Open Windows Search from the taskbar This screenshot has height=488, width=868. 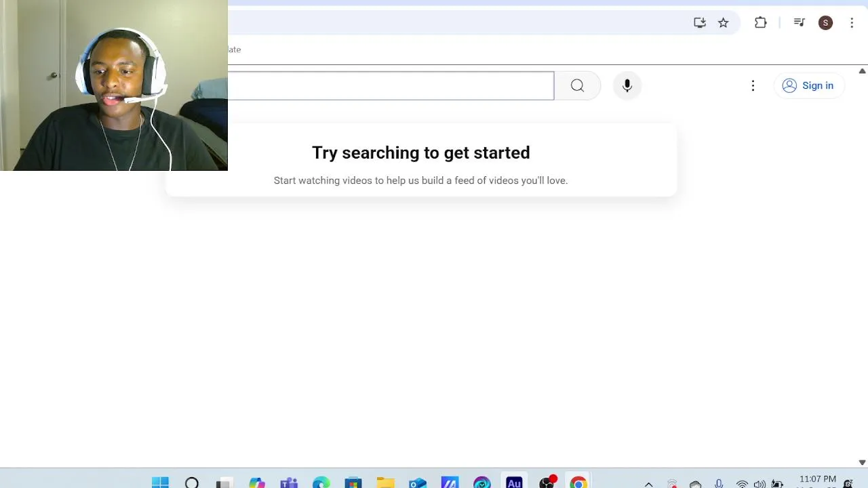192,483
